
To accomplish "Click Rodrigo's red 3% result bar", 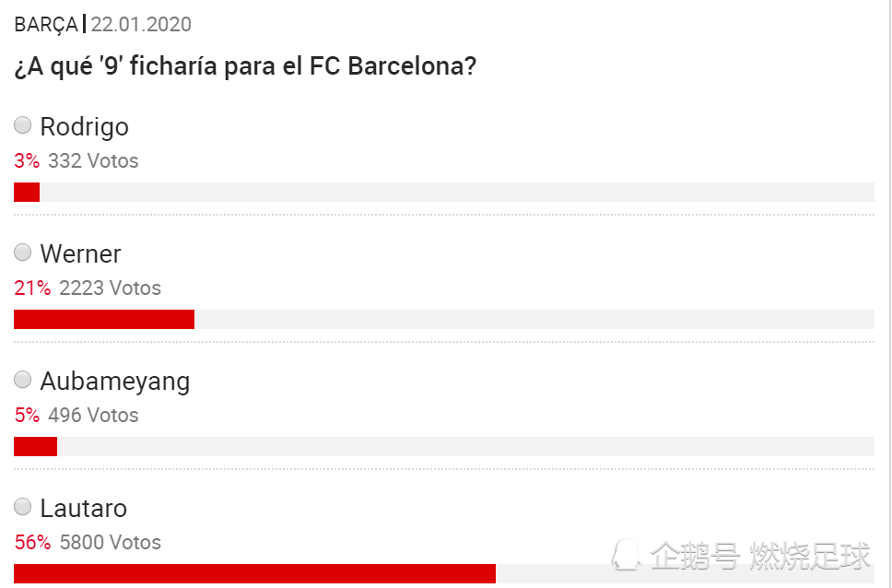I will [x=27, y=193].
